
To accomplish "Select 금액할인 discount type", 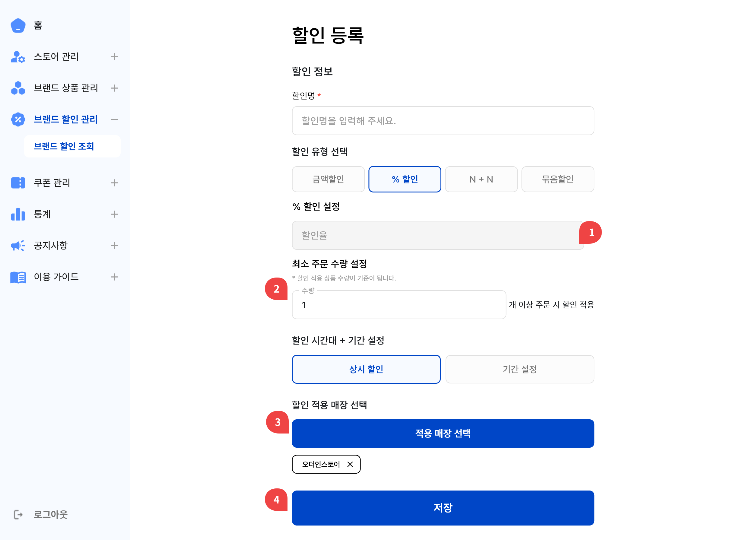I will (x=328, y=179).
